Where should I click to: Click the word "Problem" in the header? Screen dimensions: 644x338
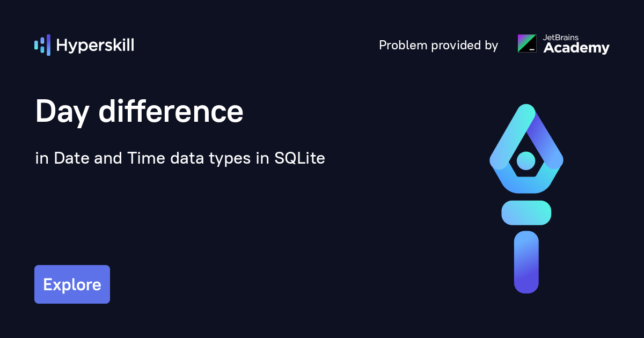pyautogui.click(x=400, y=45)
